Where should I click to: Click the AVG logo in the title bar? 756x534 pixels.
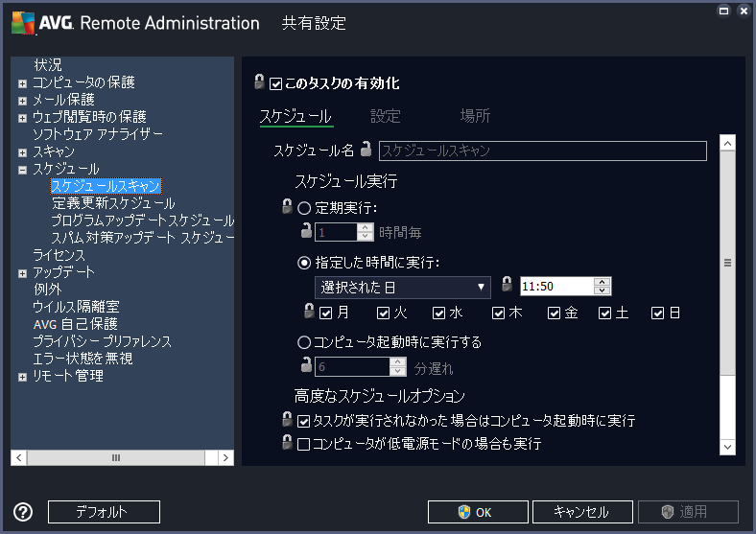pyautogui.click(x=23, y=23)
